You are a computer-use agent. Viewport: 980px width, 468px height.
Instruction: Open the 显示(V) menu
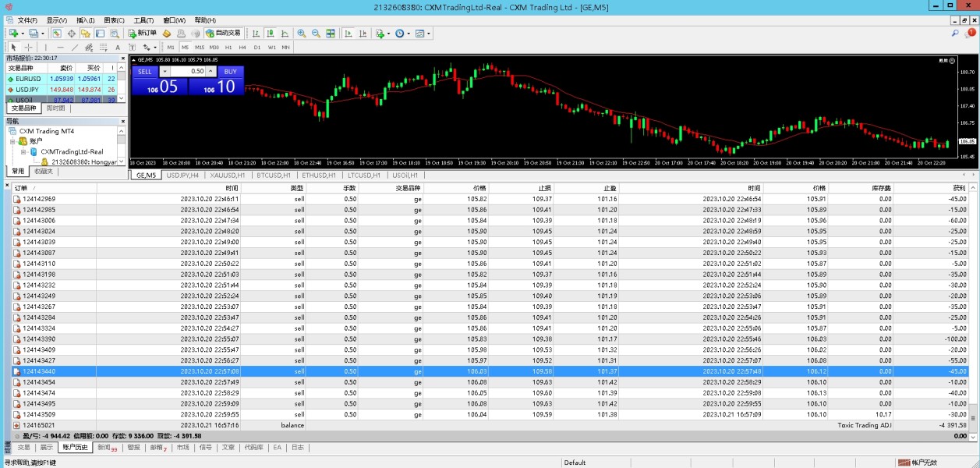pos(56,20)
